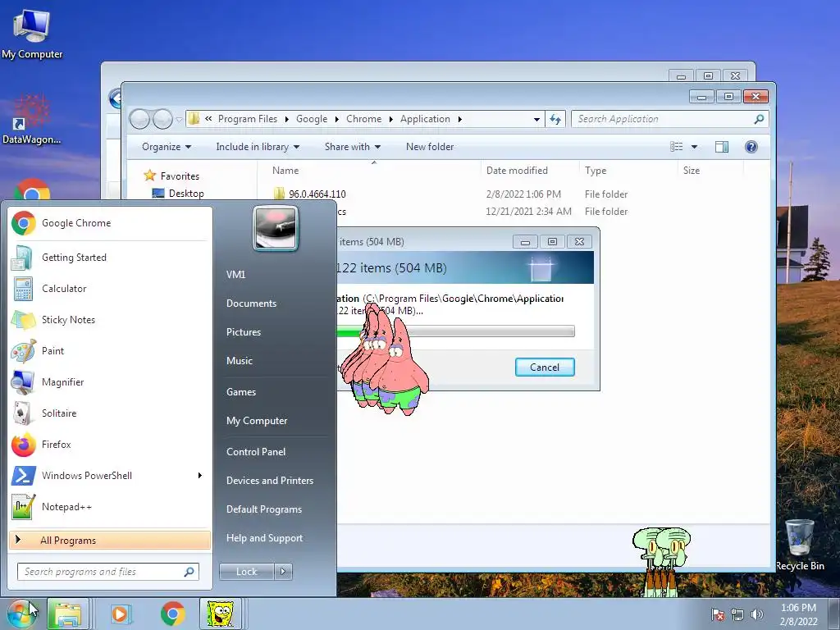The height and width of the screenshot is (630, 840).
Task: Launch Getting Started from Start menu
Action: click(x=109, y=257)
